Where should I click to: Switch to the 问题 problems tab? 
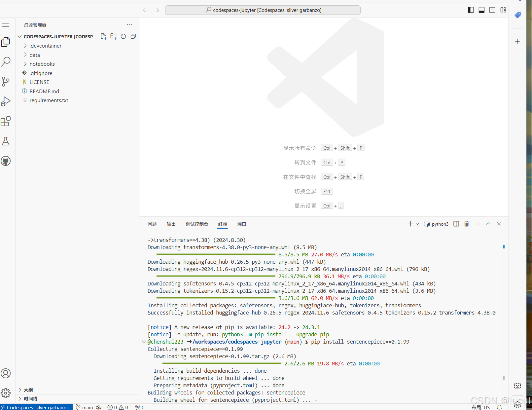[152, 224]
